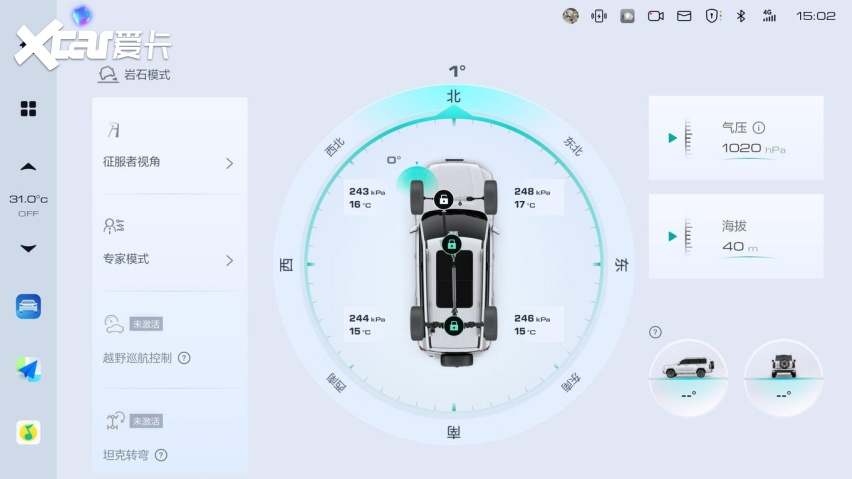Open the messages envelope icon
The width and height of the screenshot is (852, 479).
tap(684, 16)
